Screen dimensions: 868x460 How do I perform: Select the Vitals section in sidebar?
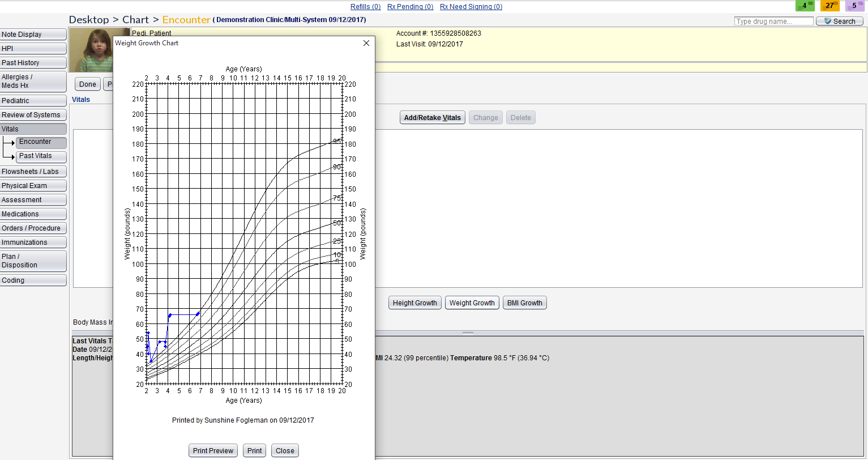(33, 129)
